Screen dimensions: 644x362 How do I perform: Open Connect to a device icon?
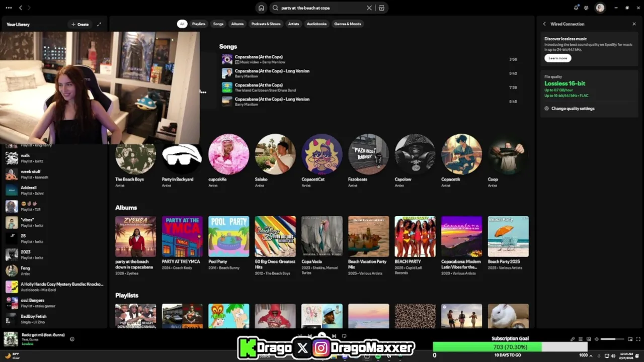[588, 339]
